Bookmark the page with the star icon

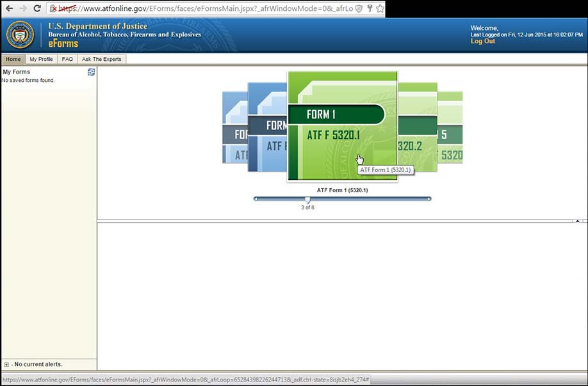pyautogui.click(x=380, y=8)
